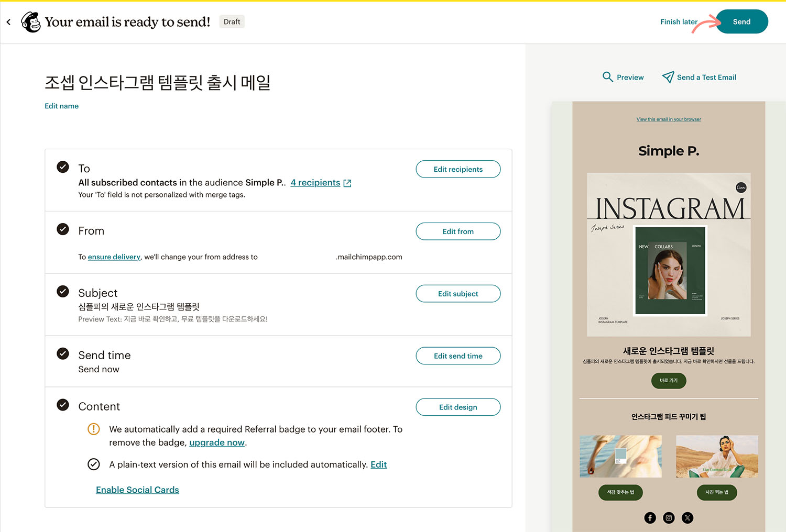Click the beach dress thumbnail image
This screenshot has width=786, height=532.
(x=620, y=456)
